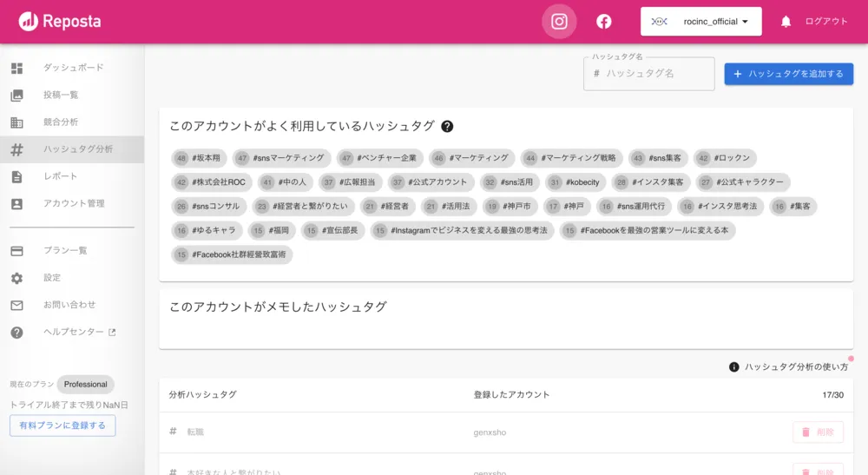Screen dimensions: 868x475
Task: Select the #snsマーケティング hashtag chip
Action: pos(282,158)
